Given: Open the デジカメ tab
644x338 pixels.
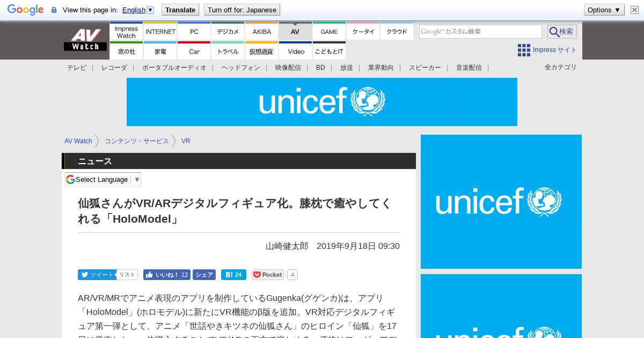Looking at the screenshot, I should point(228,31).
